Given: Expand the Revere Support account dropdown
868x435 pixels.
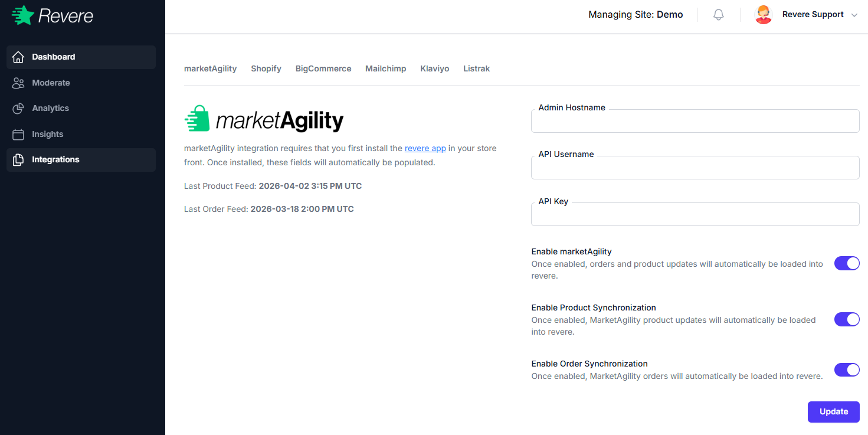Looking at the screenshot, I should pyautogui.click(x=854, y=15).
